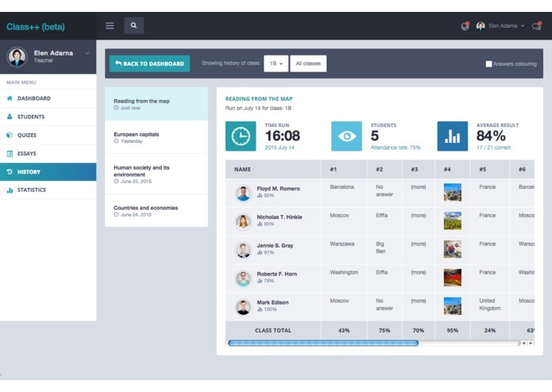Viewport: 552px width, 392px height.
Task: Click Elen Adarna sidebar profile photo
Action: coord(17,56)
